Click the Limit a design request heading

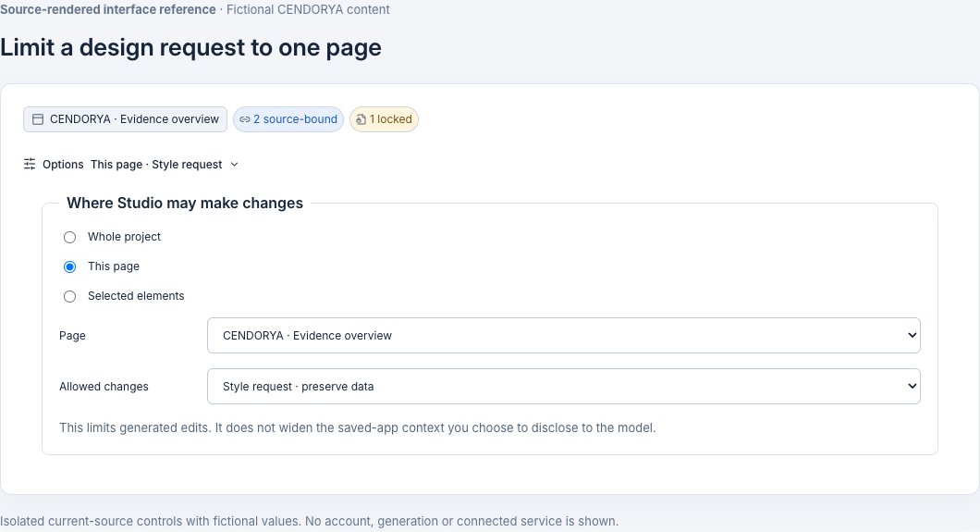190,47
